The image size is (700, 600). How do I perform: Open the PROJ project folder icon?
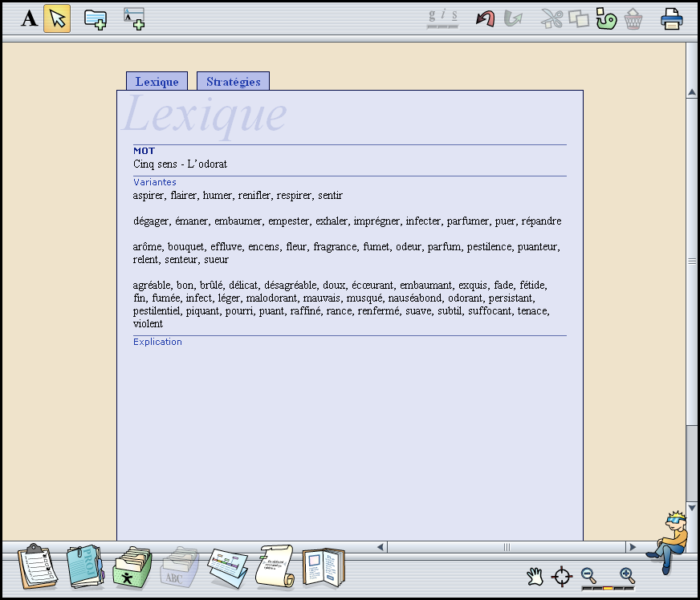click(85, 566)
